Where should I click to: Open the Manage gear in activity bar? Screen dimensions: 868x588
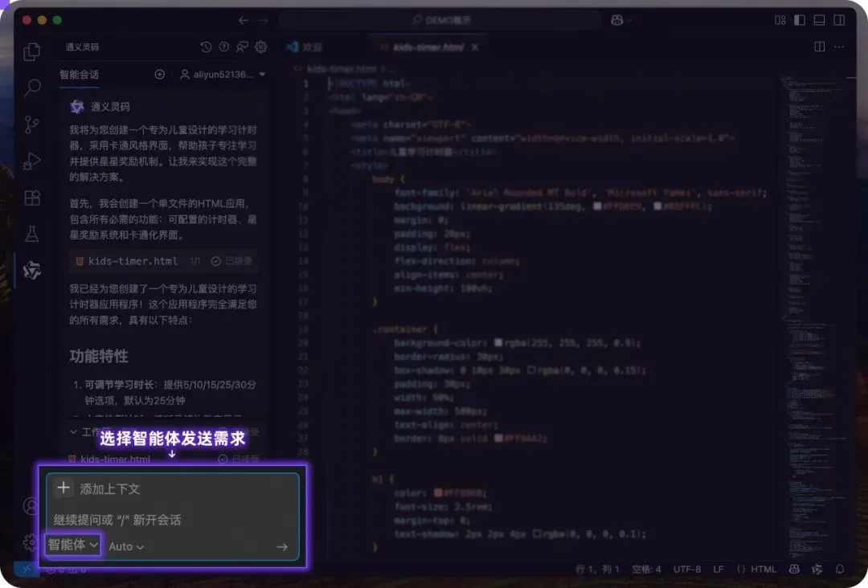[x=31, y=542]
